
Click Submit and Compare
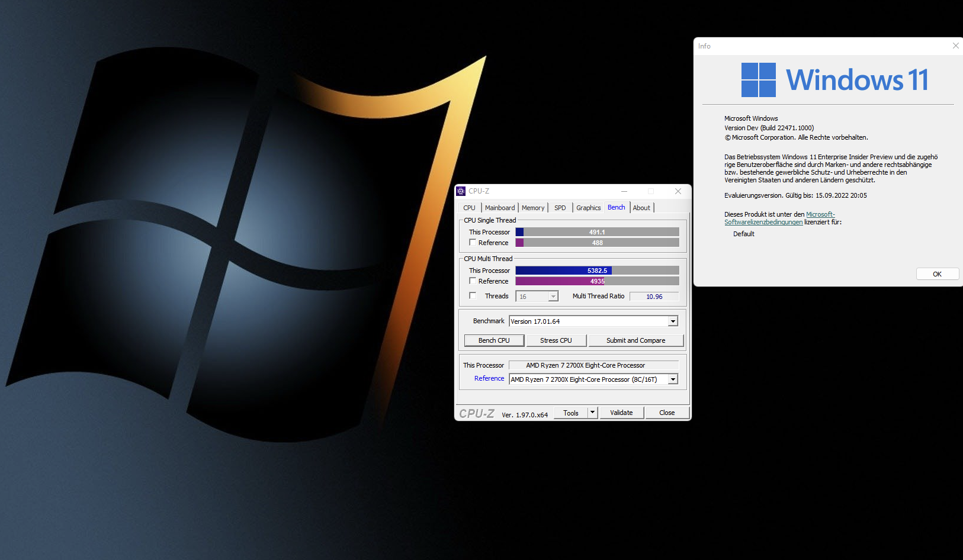[636, 340]
